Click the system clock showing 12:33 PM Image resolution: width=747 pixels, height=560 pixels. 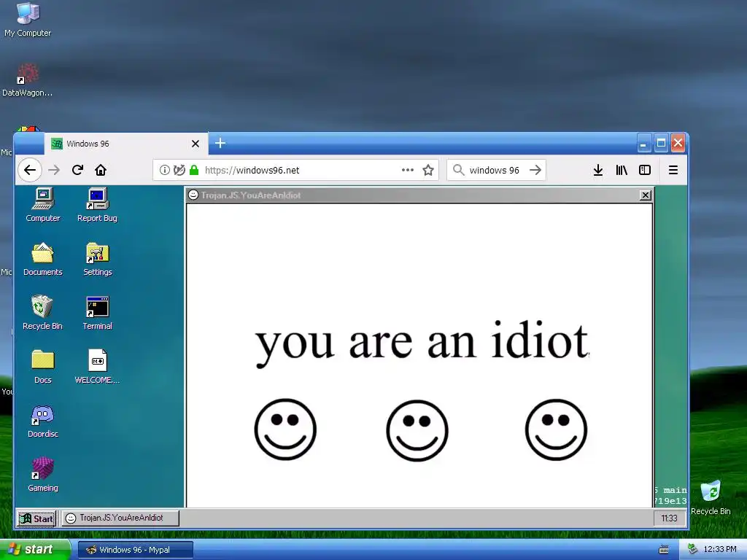click(x=720, y=550)
